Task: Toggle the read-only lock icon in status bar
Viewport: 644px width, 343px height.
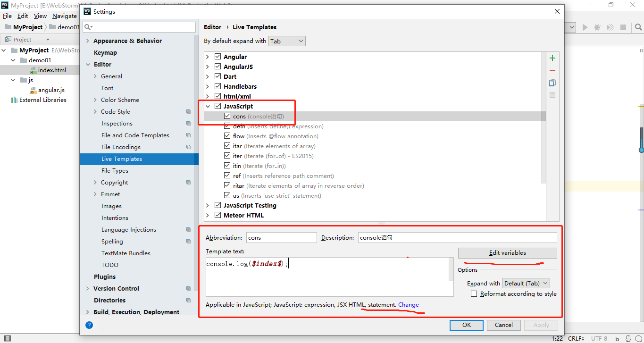Action: pos(616,338)
